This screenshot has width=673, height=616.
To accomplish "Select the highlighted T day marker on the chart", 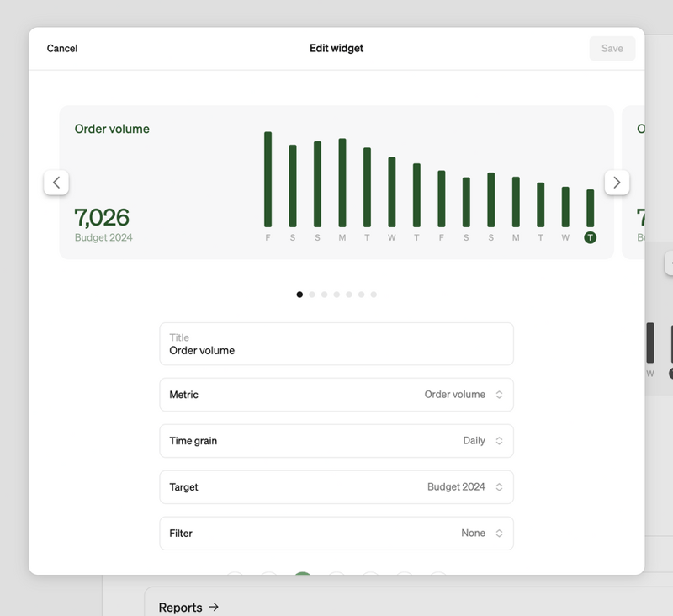I will (590, 237).
